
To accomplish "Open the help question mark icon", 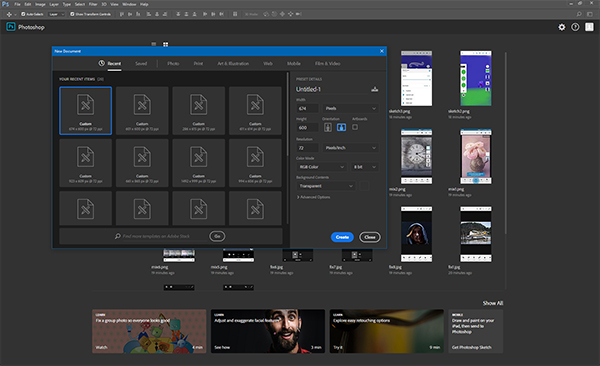I will [575, 27].
